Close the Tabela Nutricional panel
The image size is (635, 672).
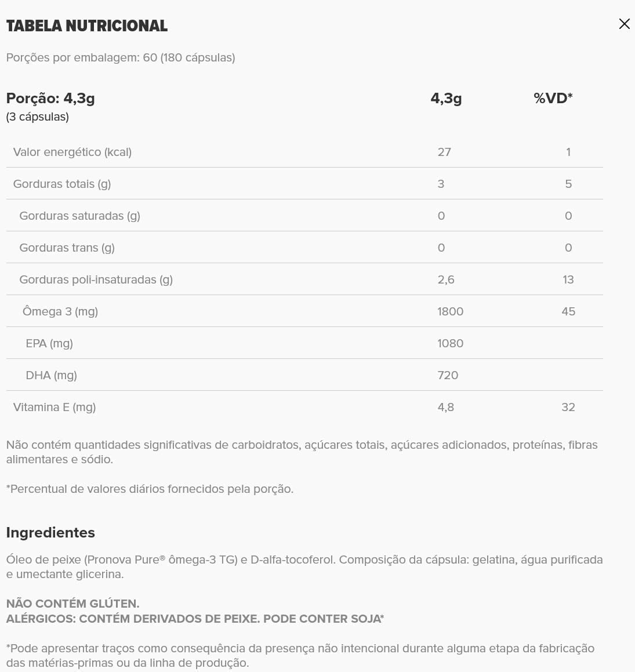624,24
